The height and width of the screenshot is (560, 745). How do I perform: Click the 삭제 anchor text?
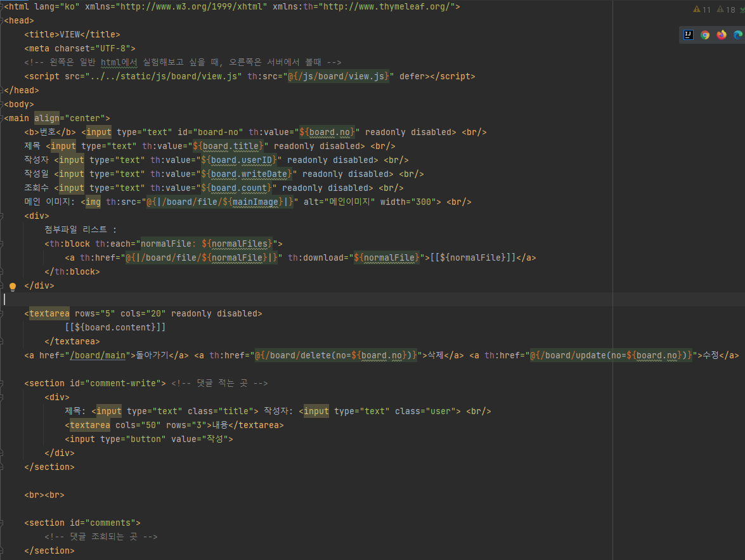coord(436,356)
